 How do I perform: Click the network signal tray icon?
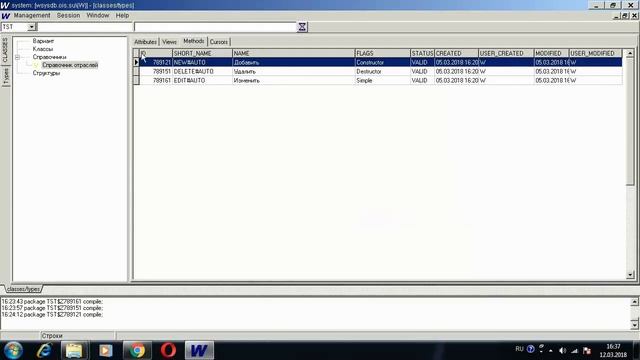(x=574, y=351)
